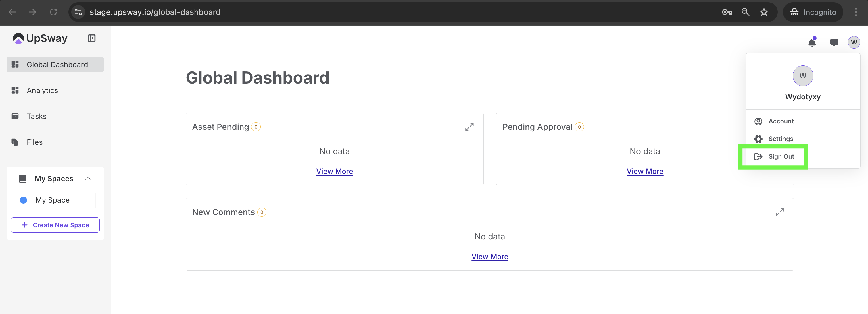Open Account from the profile menu
This screenshot has width=868, height=314.
(781, 121)
